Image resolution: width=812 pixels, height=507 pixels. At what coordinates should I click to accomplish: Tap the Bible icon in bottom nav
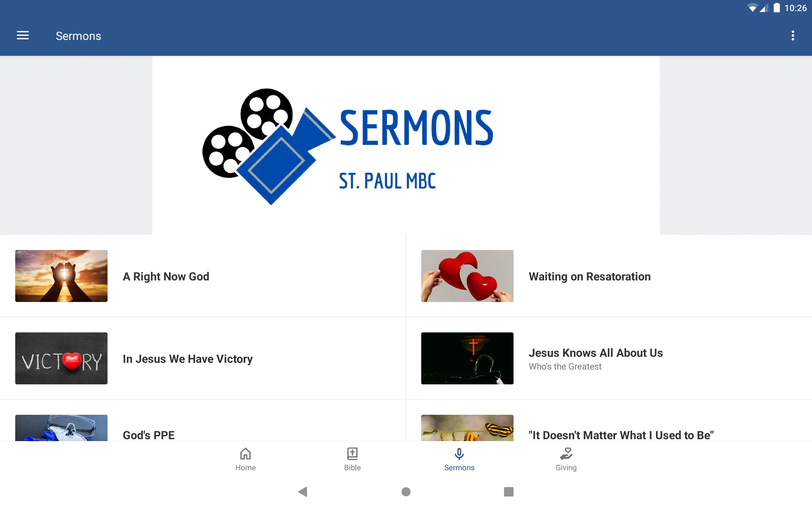click(352, 459)
